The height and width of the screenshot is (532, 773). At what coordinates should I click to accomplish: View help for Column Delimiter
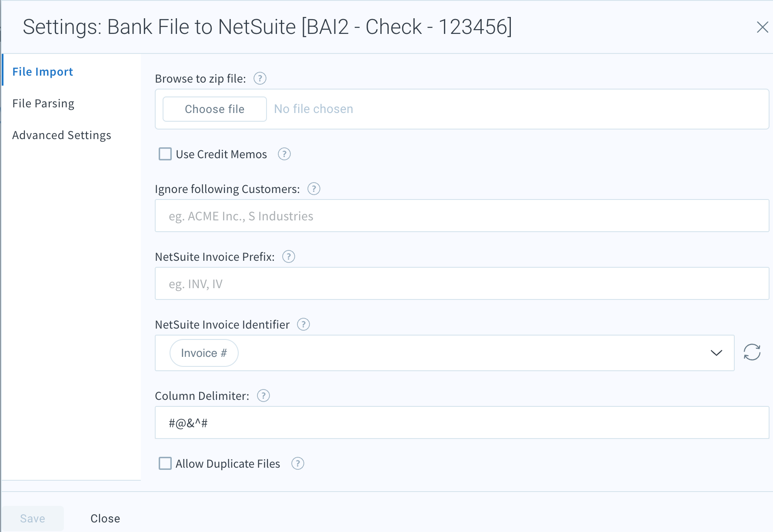263,396
